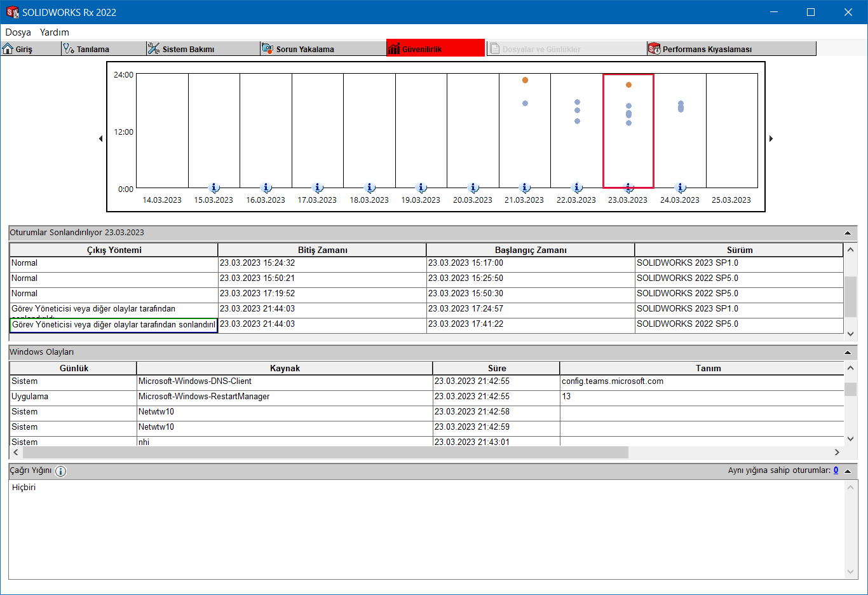Open the Giriş tab
The width and height of the screenshot is (868, 595).
pos(31,49)
